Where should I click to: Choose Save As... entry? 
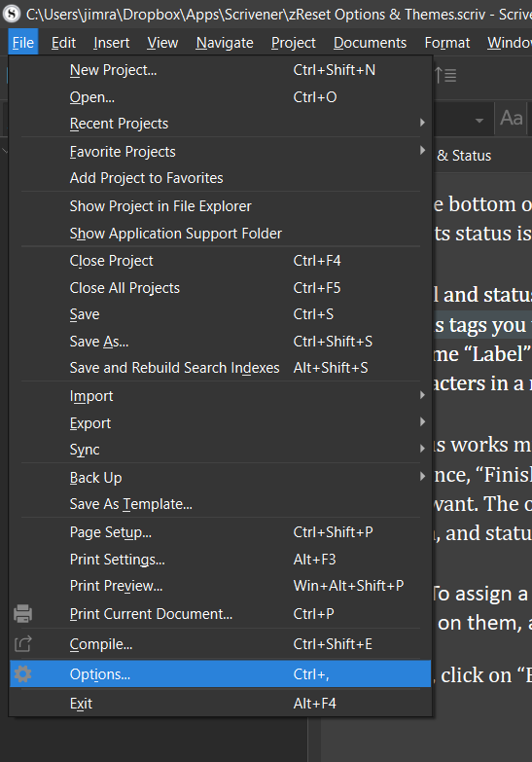(x=221, y=342)
